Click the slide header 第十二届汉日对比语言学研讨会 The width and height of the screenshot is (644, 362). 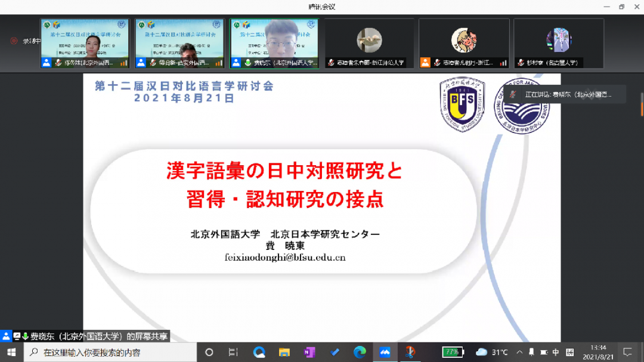click(x=184, y=86)
